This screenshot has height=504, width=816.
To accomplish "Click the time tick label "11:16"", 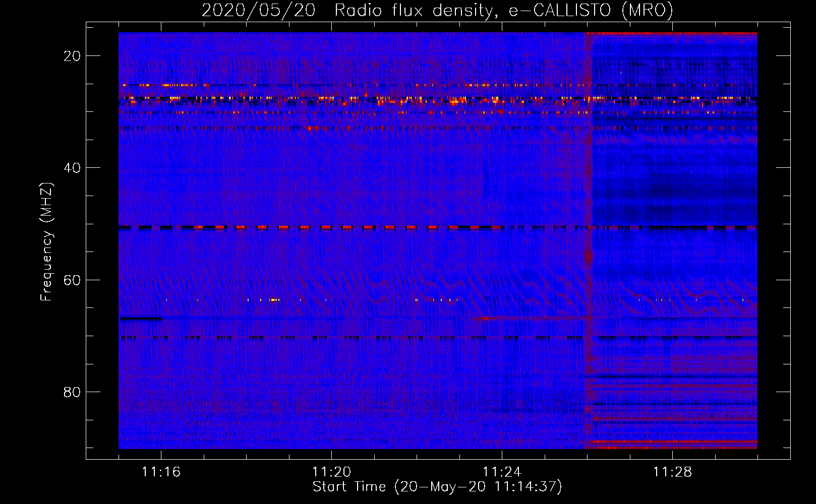I will point(161,472).
